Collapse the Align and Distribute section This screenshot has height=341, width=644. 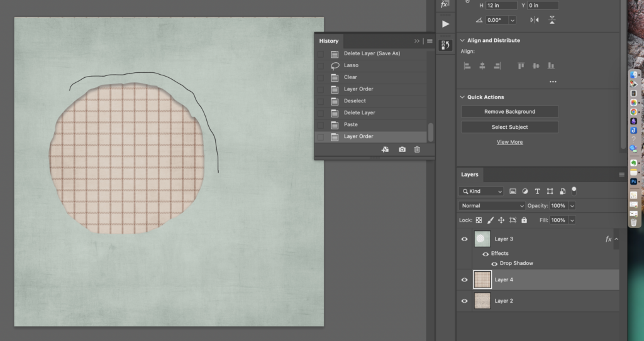click(x=462, y=40)
